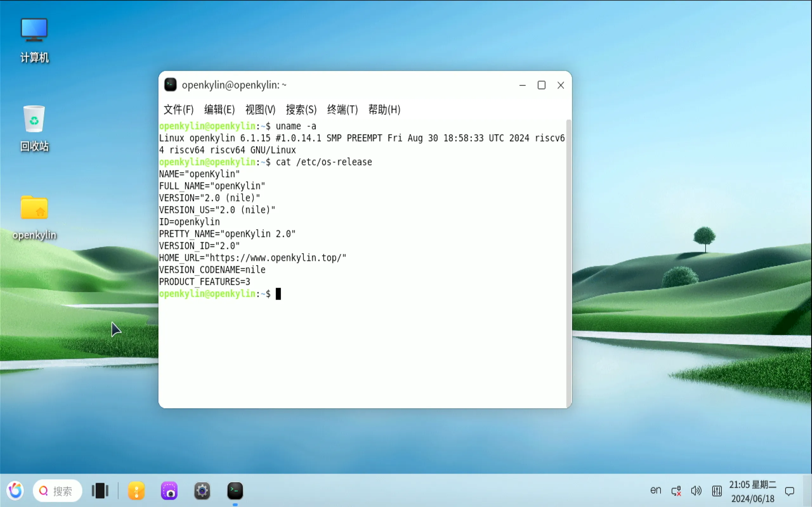
Task: Open the orange branch-symbol app in taskbar
Action: click(136, 491)
